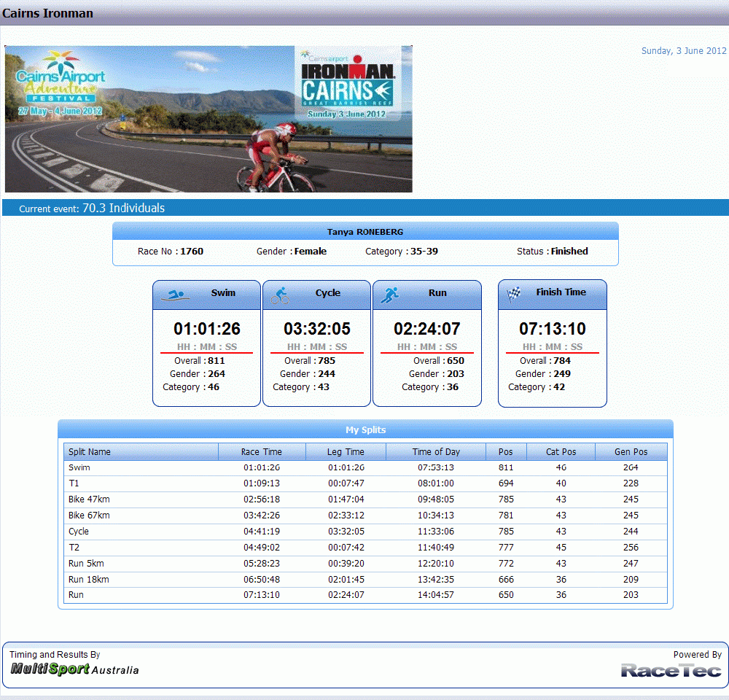729x700 pixels.
Task: Click time of day 14:04:57 in Run row
Action: (436, 594)
